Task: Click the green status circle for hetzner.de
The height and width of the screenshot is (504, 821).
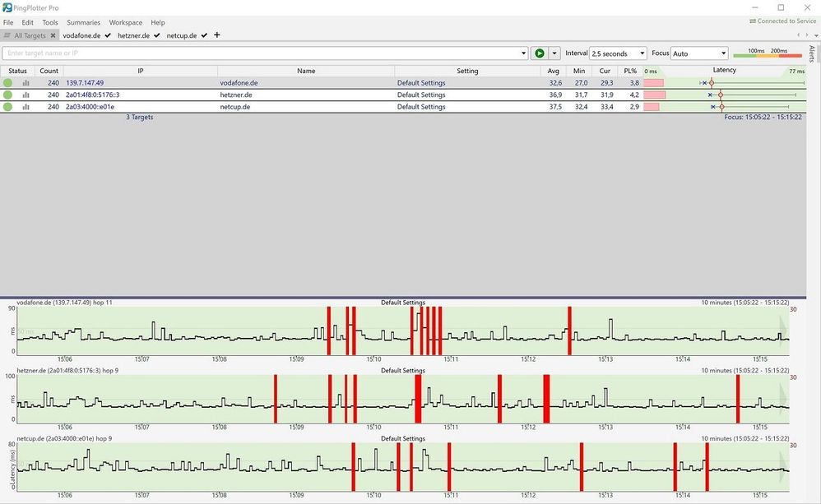Action: pos(8,95)
